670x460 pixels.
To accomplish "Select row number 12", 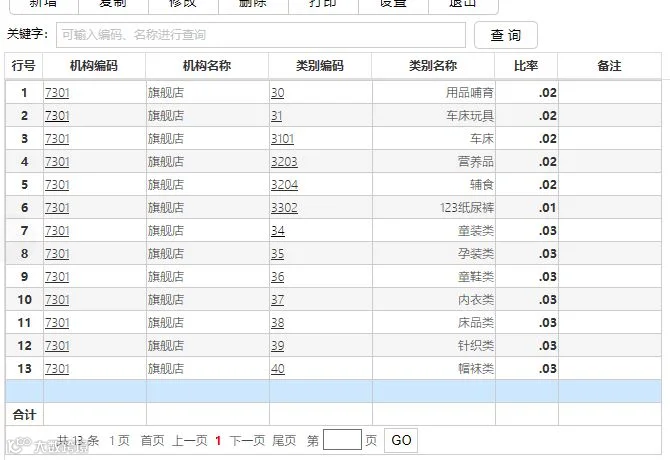I will [x=24, y=346].
